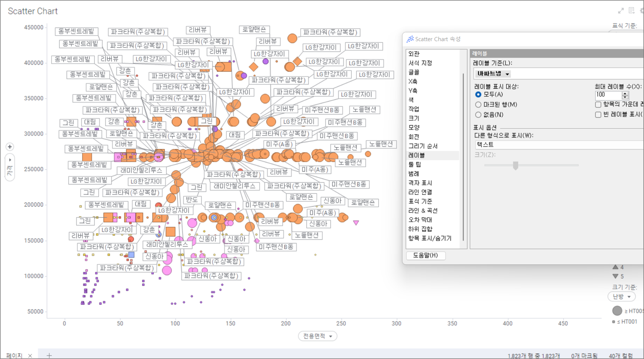Open the 전용면적 X-axis column selector

click(x=317, y=336)
